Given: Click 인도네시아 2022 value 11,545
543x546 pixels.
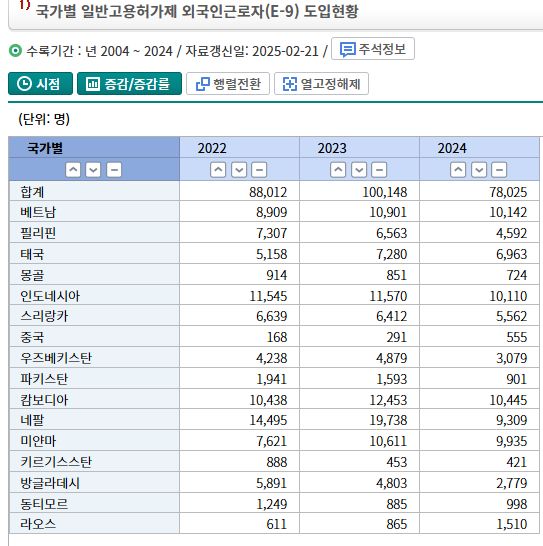Looking at the screenshot, I should [x=268, y=296].
